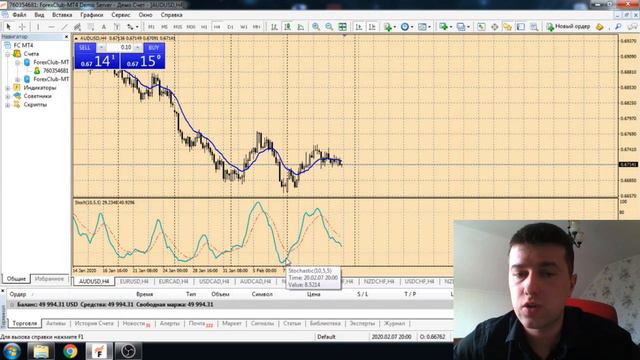The width and height of the screenshot is (640, 360).
Task: Open the Data Window icon
Action: coord(495,27)
